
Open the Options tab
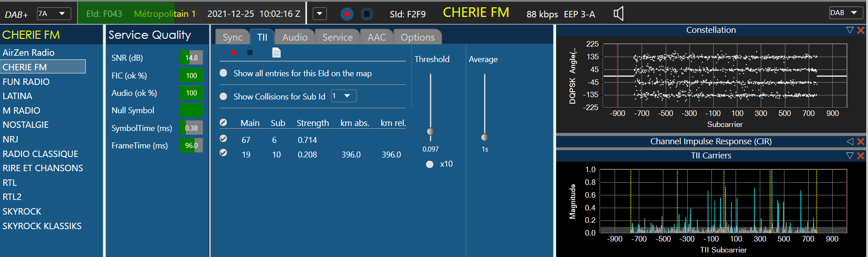(x=417, y=37)
